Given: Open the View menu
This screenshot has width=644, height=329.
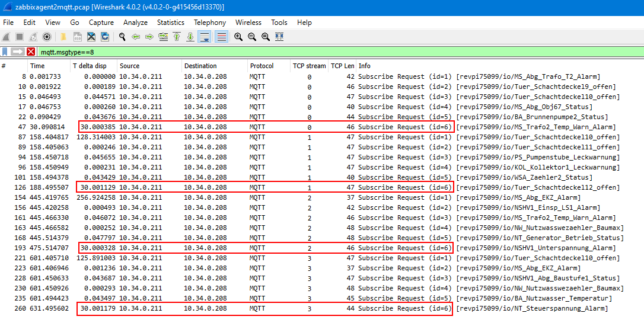Looking at the screenshot, I should (53, 23).
